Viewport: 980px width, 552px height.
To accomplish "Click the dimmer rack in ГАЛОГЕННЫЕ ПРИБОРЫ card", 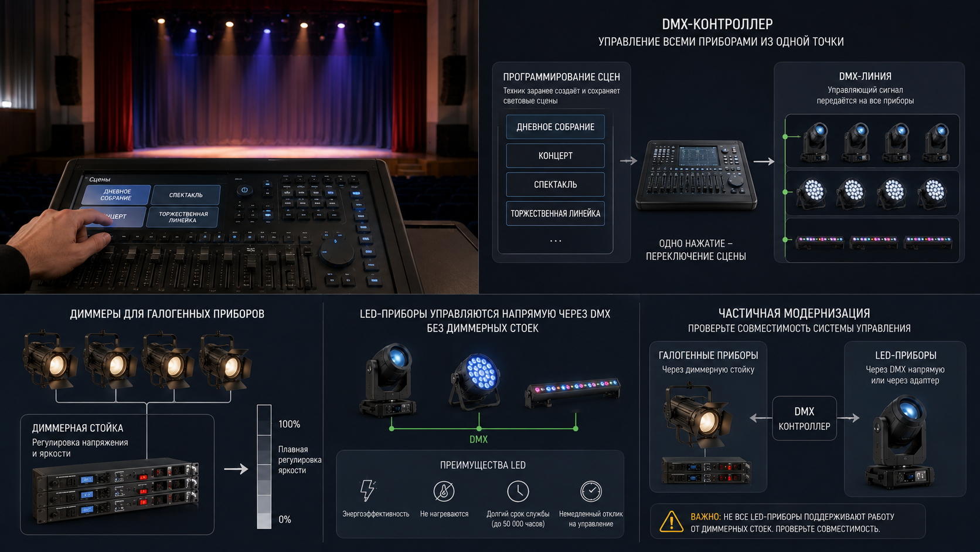I will (x=706, y=470).
